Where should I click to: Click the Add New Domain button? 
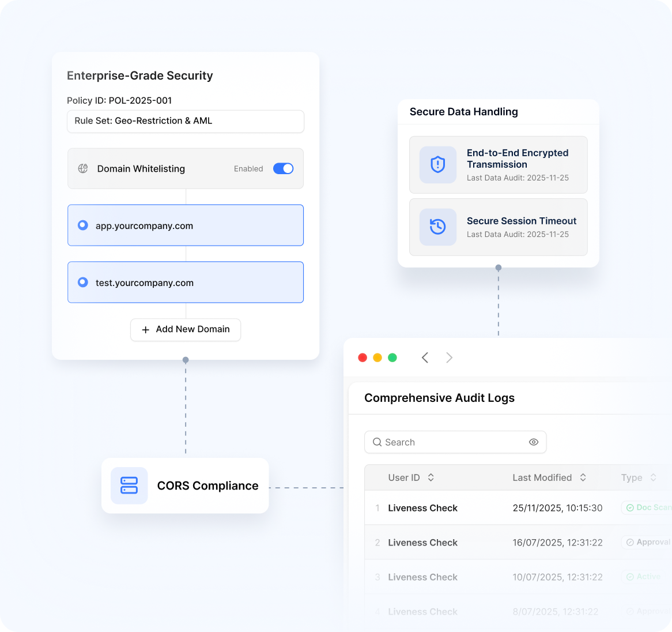coord(186,330)
